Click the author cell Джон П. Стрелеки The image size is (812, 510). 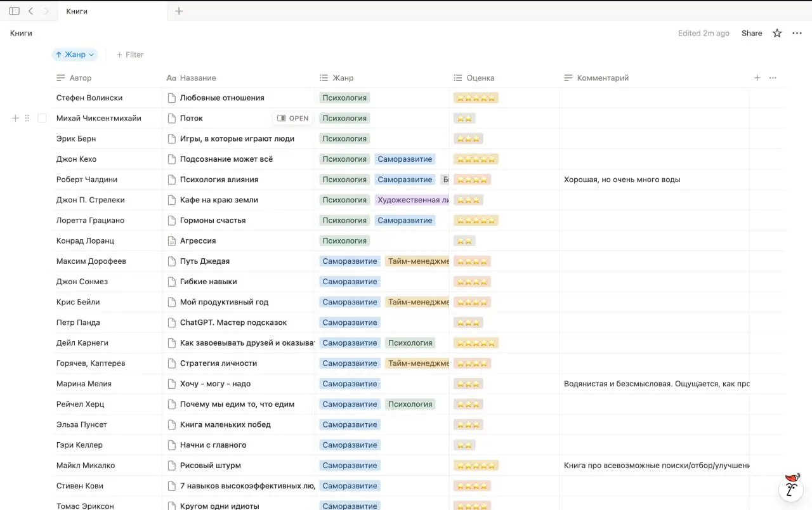[x=90, y=200]
